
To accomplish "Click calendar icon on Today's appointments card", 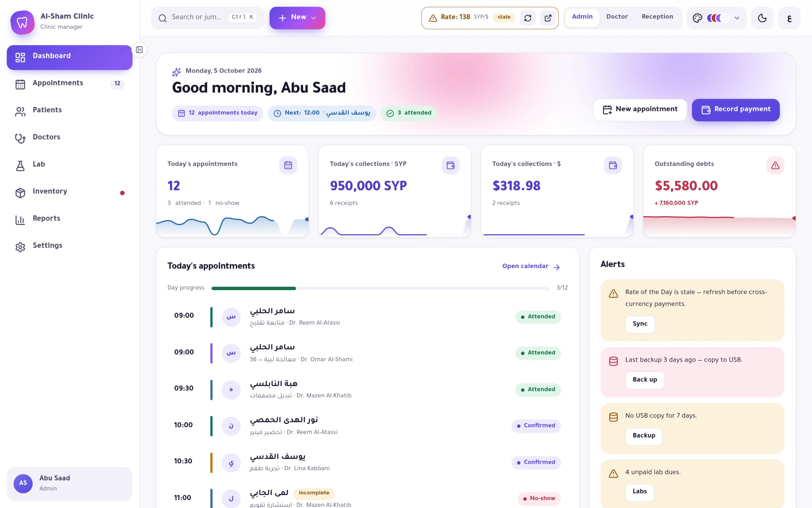I will tap(288, 165).
